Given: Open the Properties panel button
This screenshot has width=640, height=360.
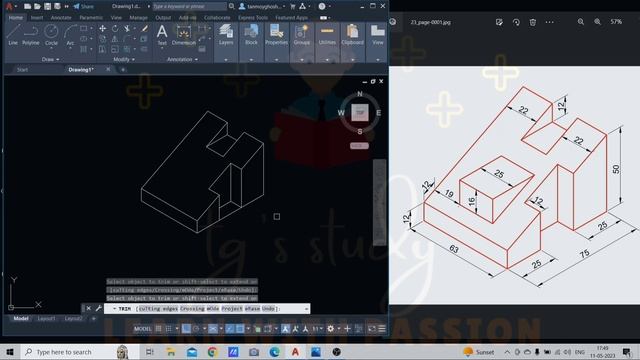Looking at the screenshot, I should click(x=276, y=34).
